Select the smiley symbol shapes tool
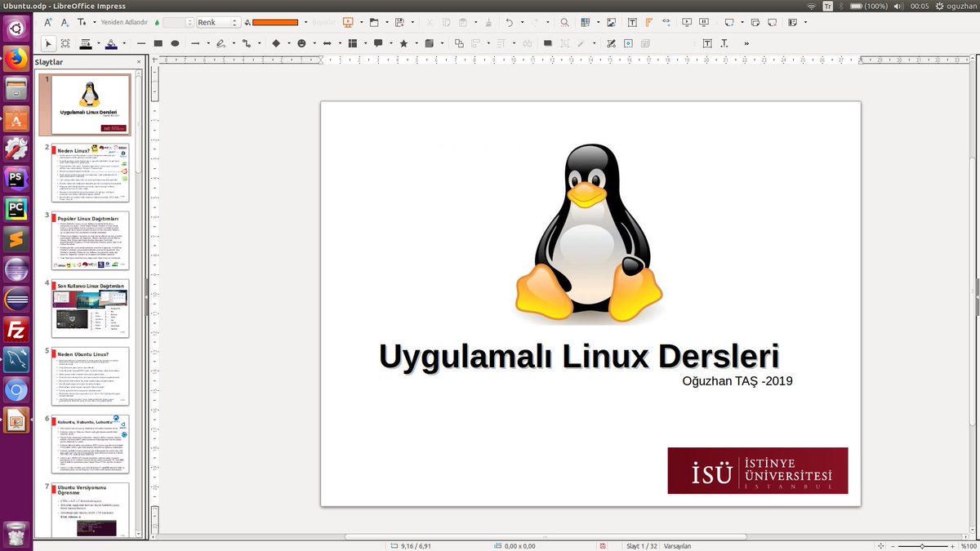The height and width of the screenshot is (551, 980). [x=301, y=43]
